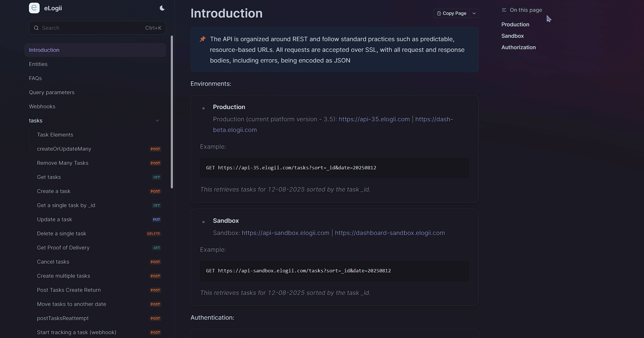Viewport: 644px width, 338px height.
Task: Select the tasks sidebar group label
Action: (35, 121)
